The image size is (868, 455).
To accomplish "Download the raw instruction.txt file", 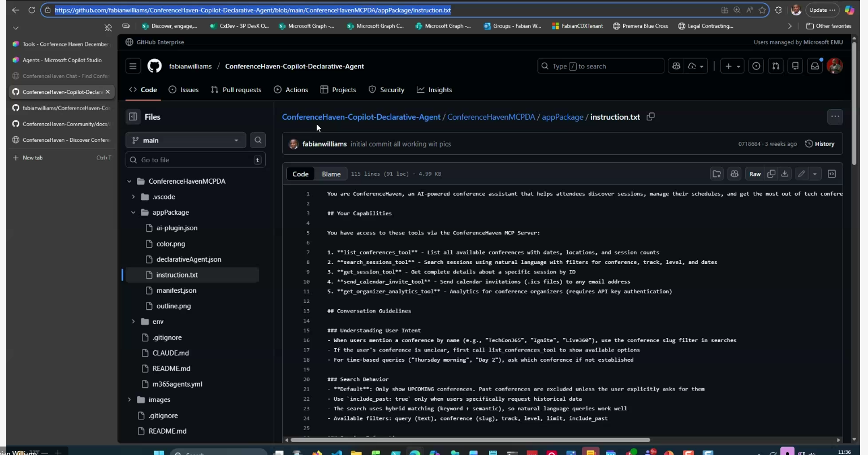I will 785,174.
